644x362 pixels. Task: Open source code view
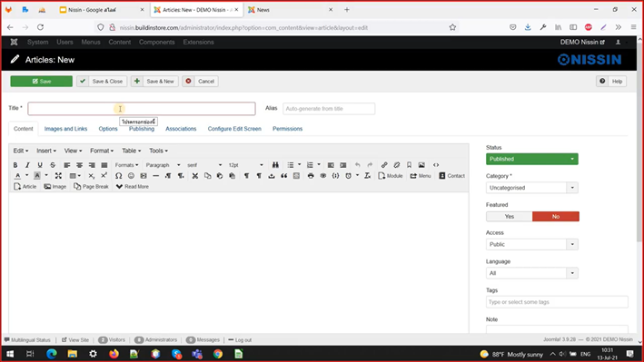click(436, 165)
